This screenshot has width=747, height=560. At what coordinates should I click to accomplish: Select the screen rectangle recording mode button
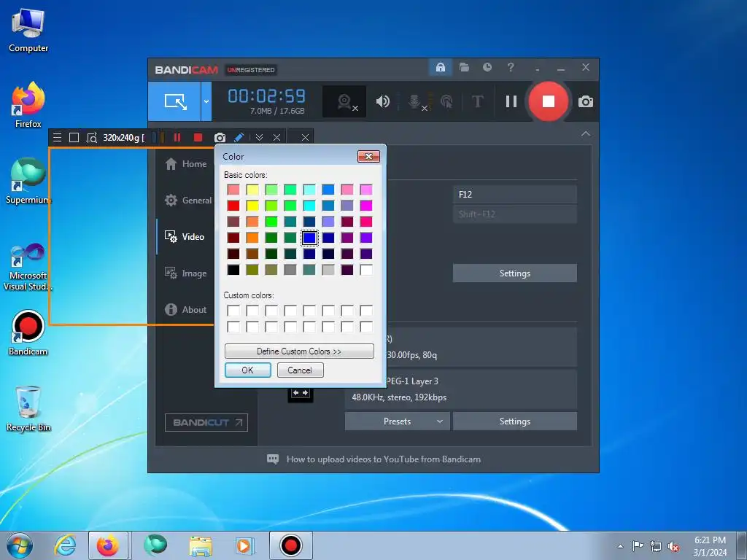point(175,101)
